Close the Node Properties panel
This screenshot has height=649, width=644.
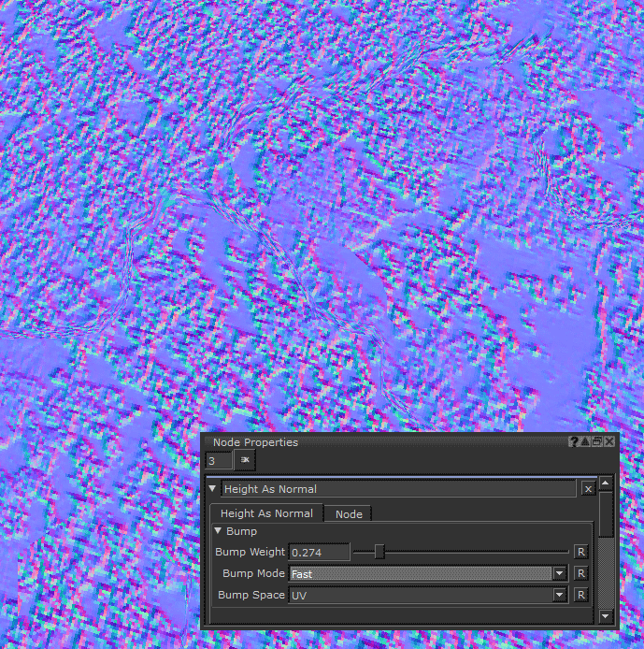[x=609, y=441]
